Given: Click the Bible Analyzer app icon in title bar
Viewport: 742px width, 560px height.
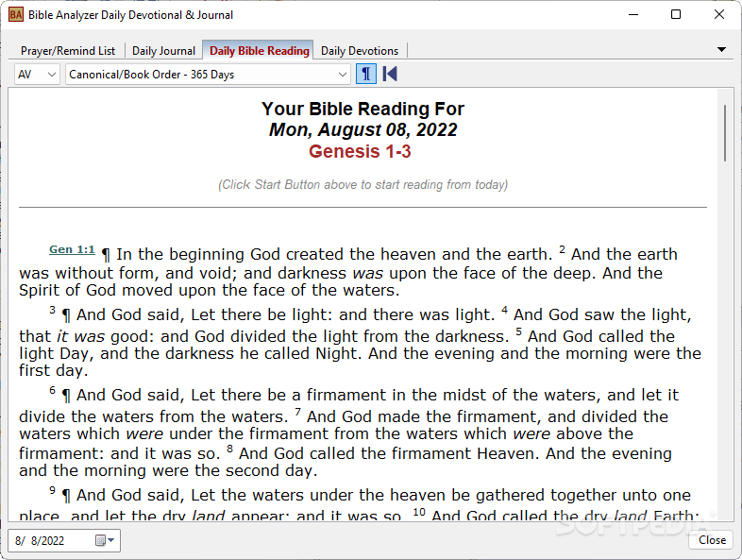Looking at the screenshot, I should pyautogui.click(x=16, y=15).
